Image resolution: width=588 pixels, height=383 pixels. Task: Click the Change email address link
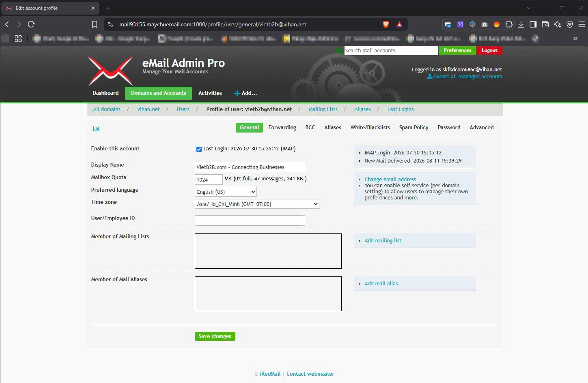[x=390, y=180]
